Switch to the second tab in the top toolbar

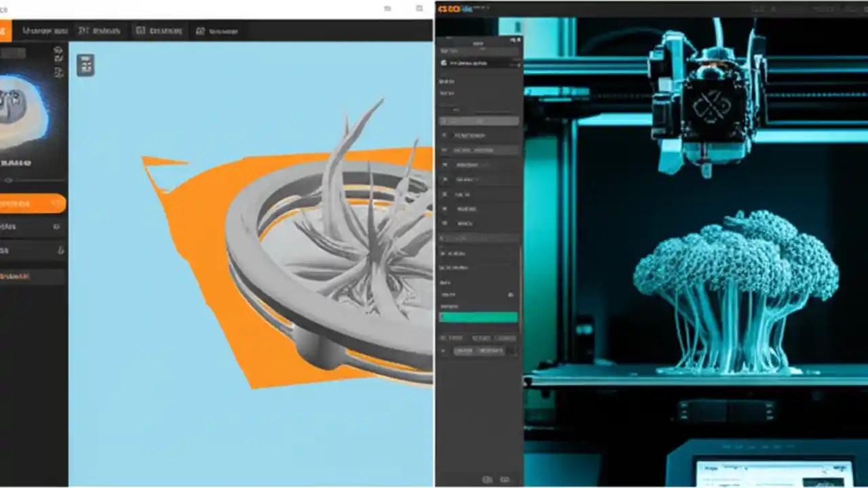[x=99, y=30]
